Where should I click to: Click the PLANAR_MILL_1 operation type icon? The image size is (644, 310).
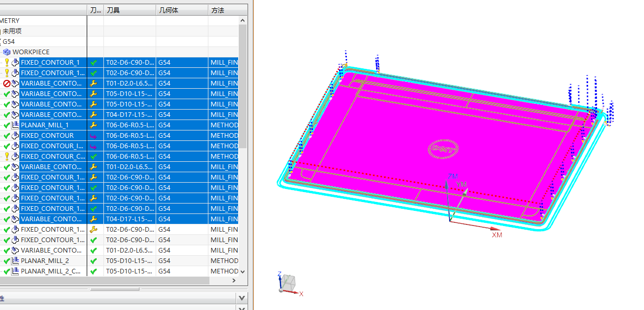pyautogui.click(x=15, y=125)
